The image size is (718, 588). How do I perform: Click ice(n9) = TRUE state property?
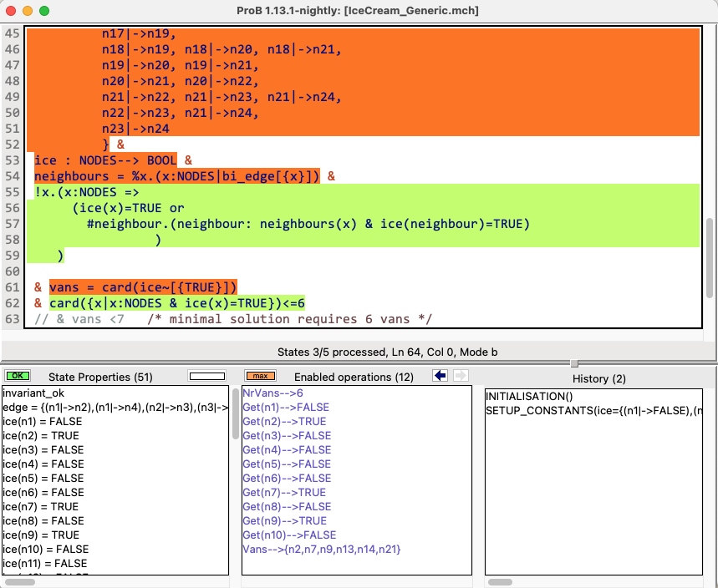click(40, 535)
